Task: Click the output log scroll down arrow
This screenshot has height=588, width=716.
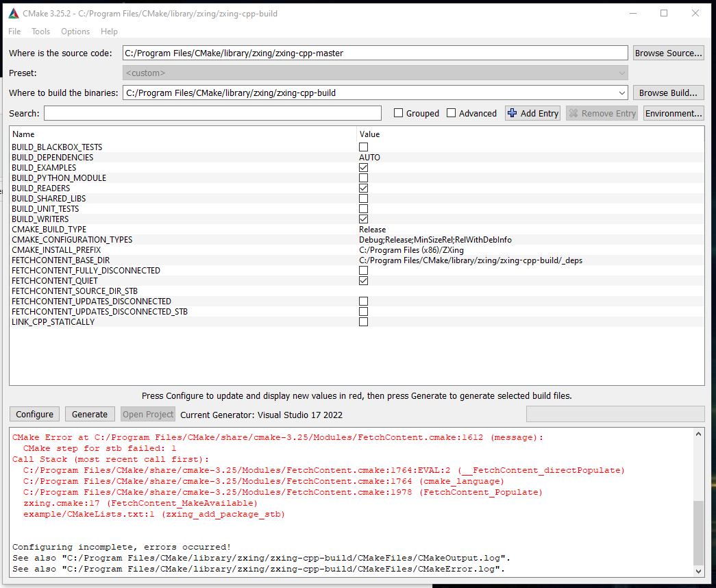Action: point(698,571)
